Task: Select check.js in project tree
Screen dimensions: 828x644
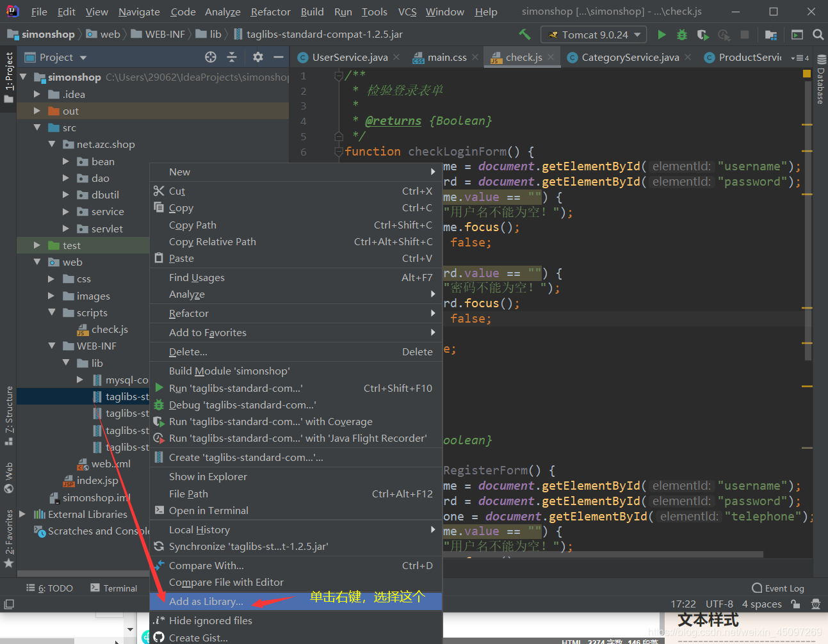Action: 110,329
